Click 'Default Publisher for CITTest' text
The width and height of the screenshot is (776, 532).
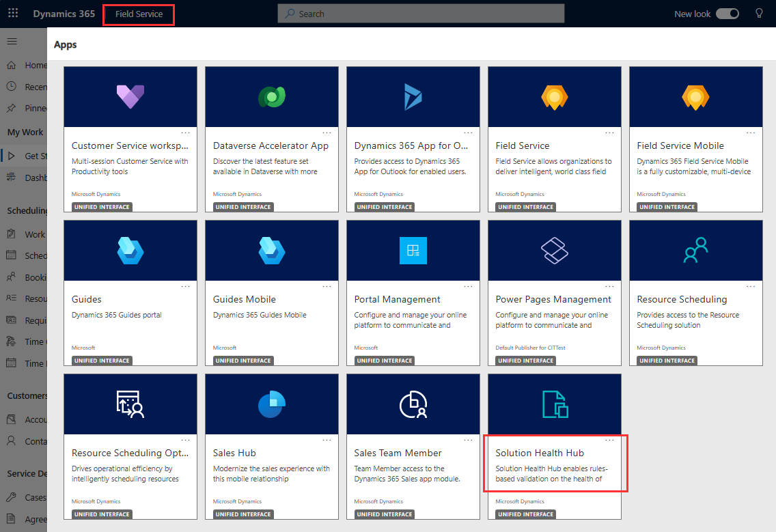[530, 348]
